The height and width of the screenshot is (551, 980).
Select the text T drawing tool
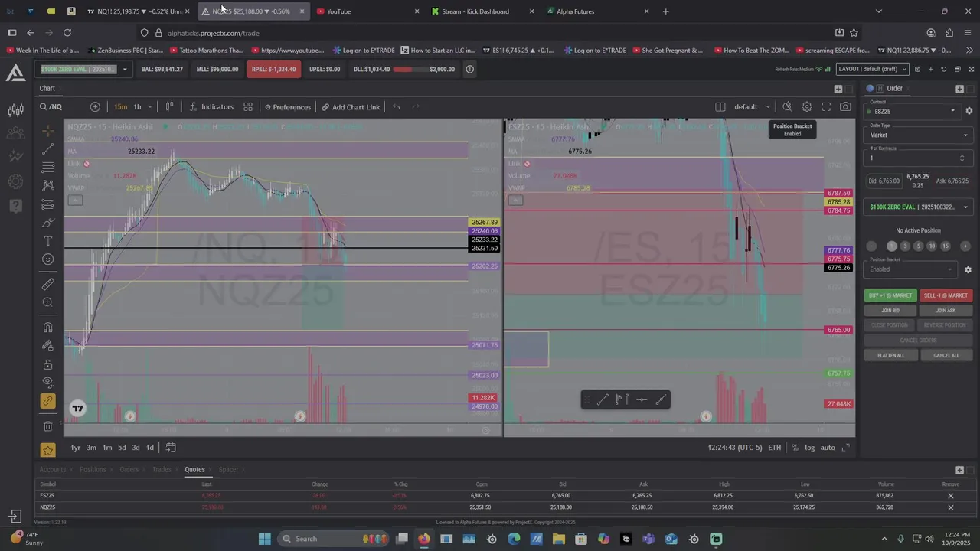pyautogui.click(x=47, y=241)
